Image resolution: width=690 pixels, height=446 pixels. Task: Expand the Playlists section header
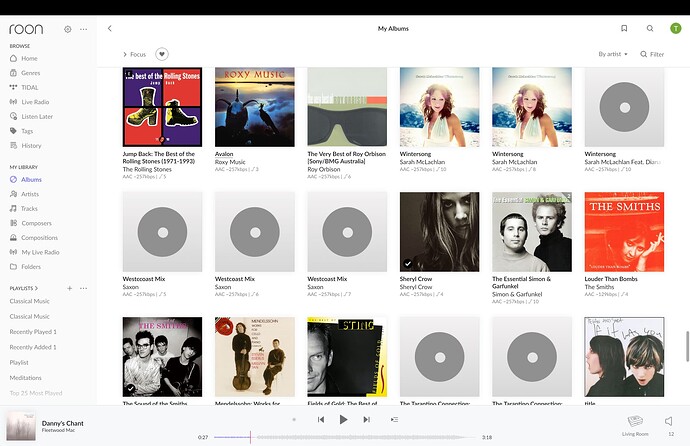pyautogui.click(x=24, y=288)
